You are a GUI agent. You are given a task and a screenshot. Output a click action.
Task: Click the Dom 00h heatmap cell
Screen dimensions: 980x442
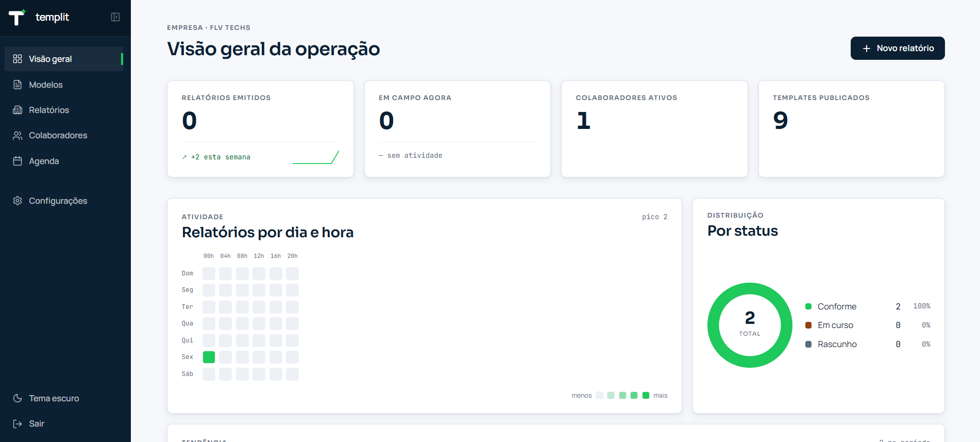click(209, 273)
